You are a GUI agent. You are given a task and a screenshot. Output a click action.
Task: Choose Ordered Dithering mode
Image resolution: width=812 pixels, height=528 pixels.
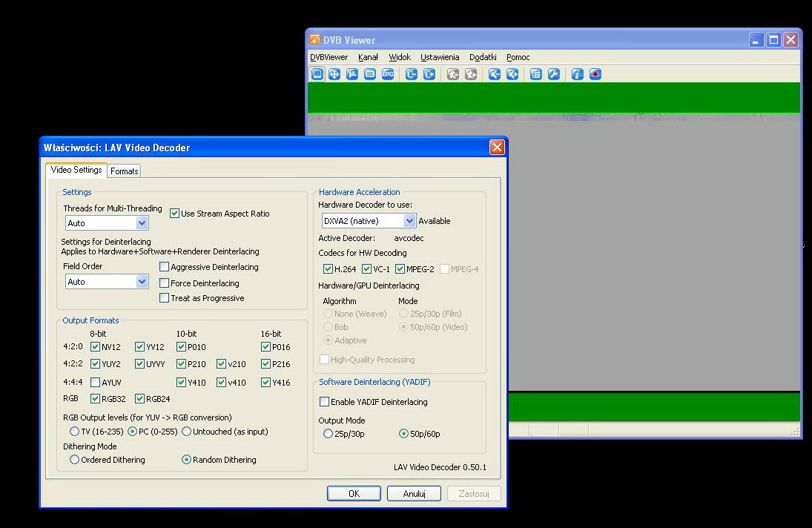tap(75, 460)
